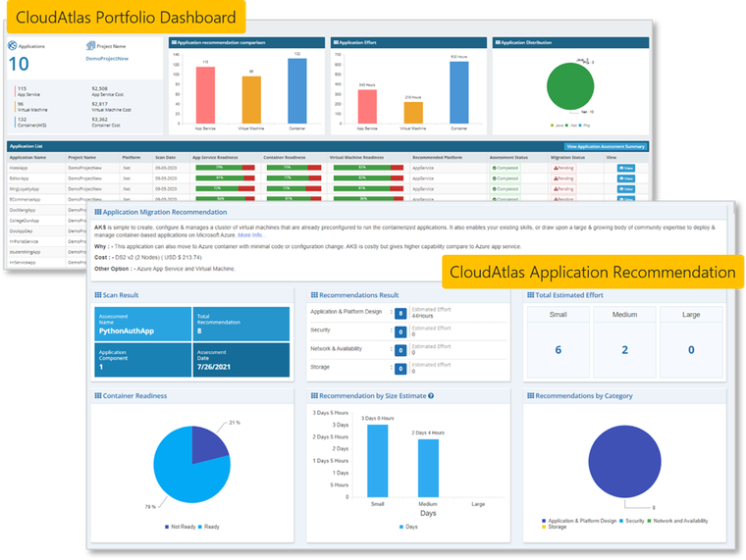Click the Project Name building icon
The width and height of the screenshot is (746, 560).
click(x=90, y=46)
